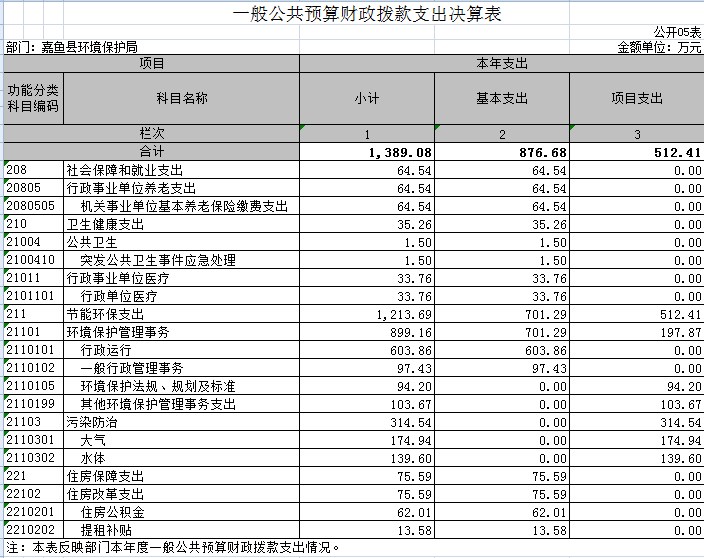Select the title 一般公共预算财政拨款支出决算表
Viewport: 704px width, 558px height.
pos(367,14)
